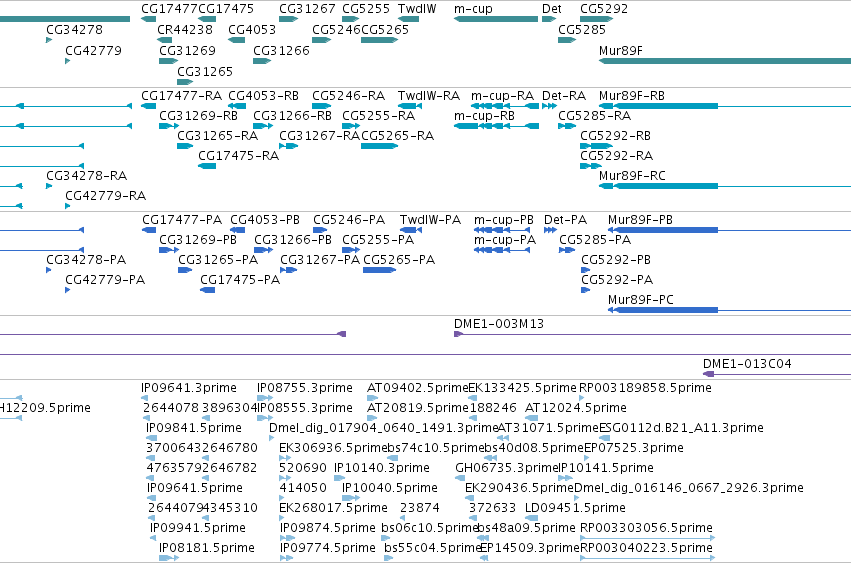Select the TwdlW-PA protein label
This screenshot has width=851, height=563.
coord(430,220)
